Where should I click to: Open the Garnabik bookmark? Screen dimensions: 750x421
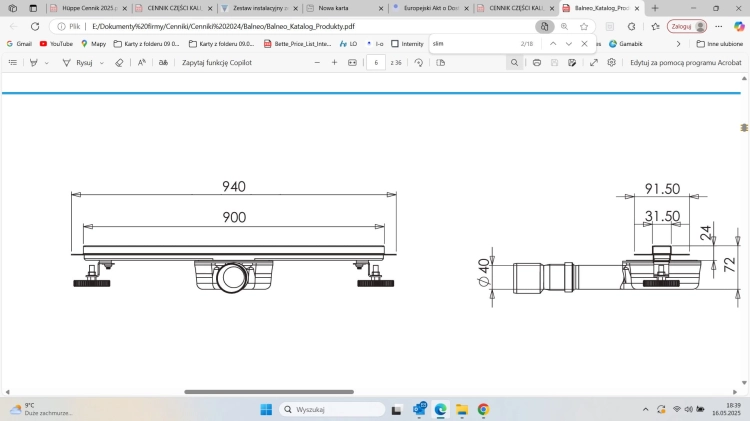pos(626,44)
